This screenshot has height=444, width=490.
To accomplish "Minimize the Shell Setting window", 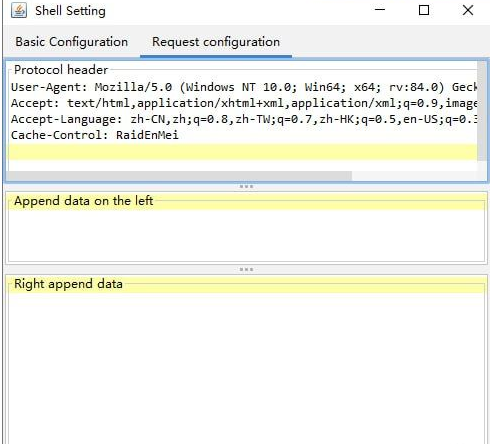I will click(x=380, y=10).
